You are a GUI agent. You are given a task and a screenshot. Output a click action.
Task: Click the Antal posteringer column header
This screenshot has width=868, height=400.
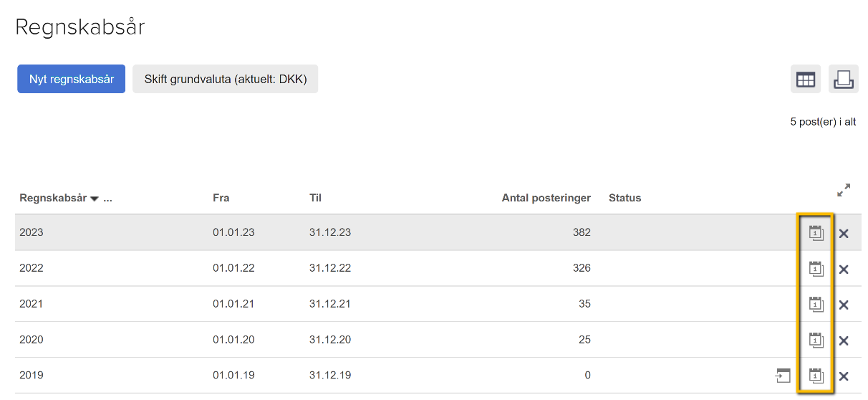point(546,198)
